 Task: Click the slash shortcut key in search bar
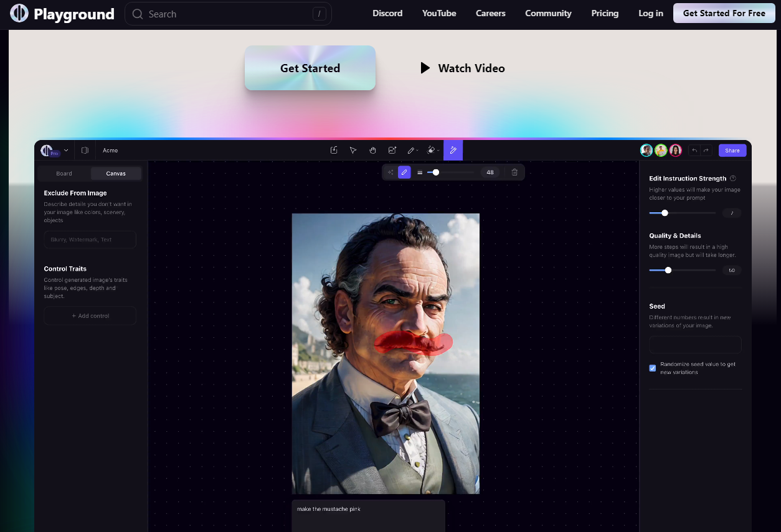click(319, 14)
